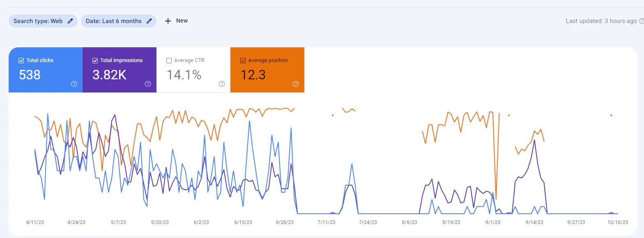Viewport: 644px width, 238px height.
Task: Uncheck the Total impressions checkbox
Action: 95,60
